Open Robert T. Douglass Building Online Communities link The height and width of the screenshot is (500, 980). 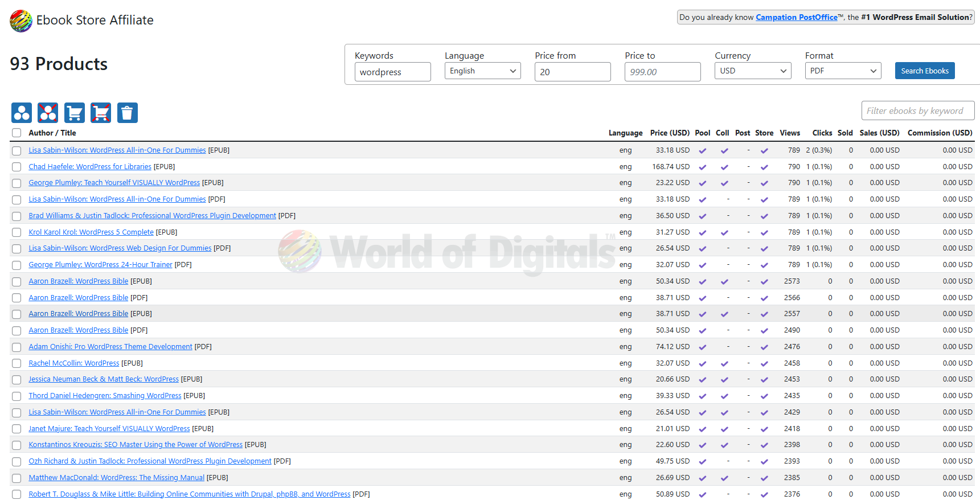(190, 494)
